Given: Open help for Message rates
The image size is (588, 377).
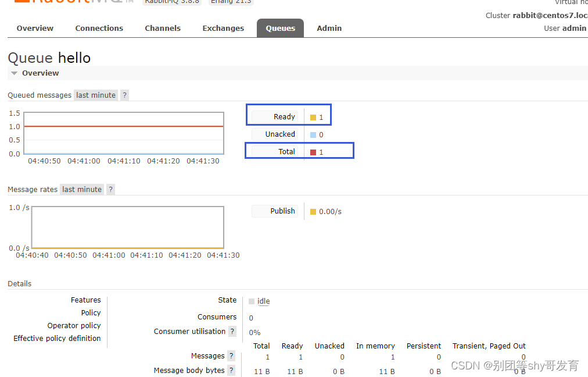Looking at the screenshot, I should click(x=110, y=190).
